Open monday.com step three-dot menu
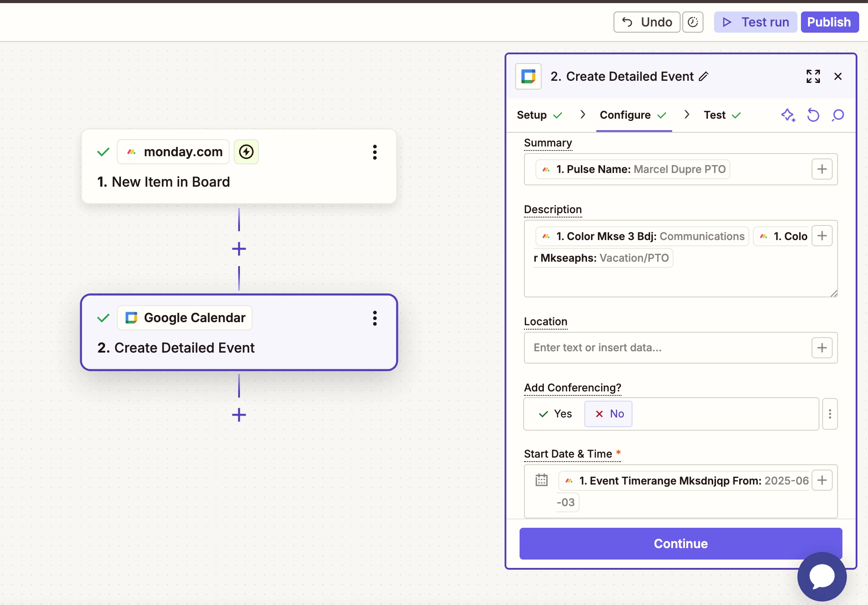 coord(375,152)
